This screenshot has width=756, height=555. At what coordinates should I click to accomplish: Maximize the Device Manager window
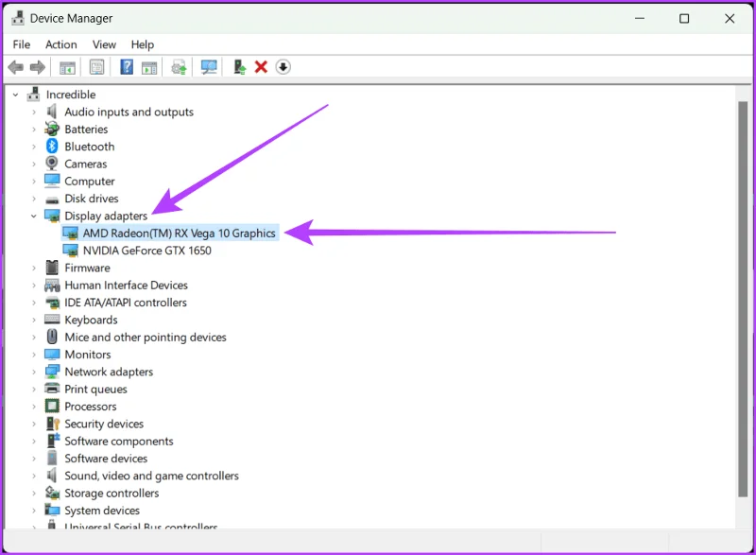pos(684,19)
